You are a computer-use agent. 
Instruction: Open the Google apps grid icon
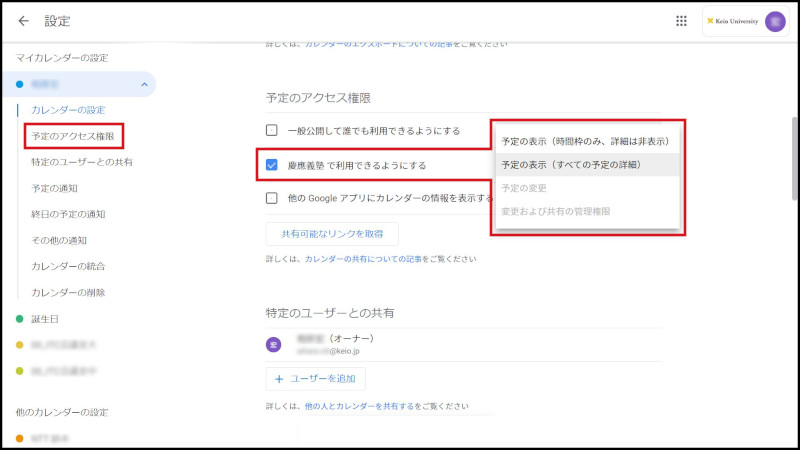tap(682, 21)
